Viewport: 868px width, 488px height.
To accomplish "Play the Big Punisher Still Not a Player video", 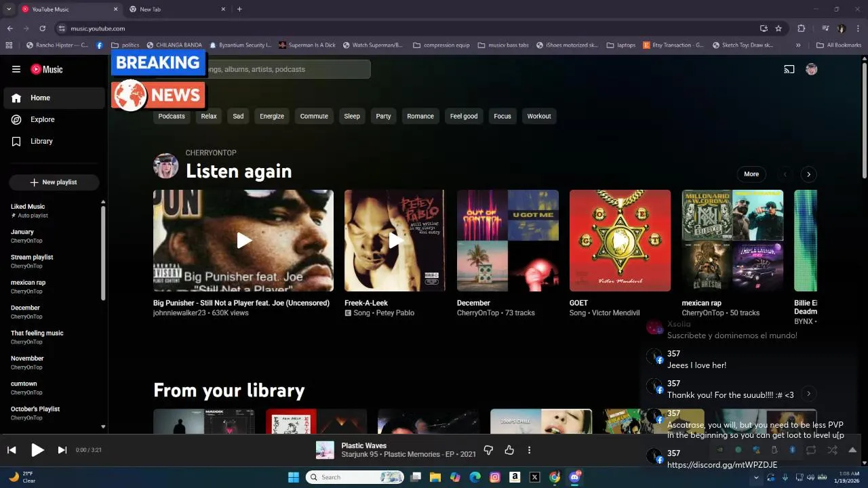I will tap(243, 241).
